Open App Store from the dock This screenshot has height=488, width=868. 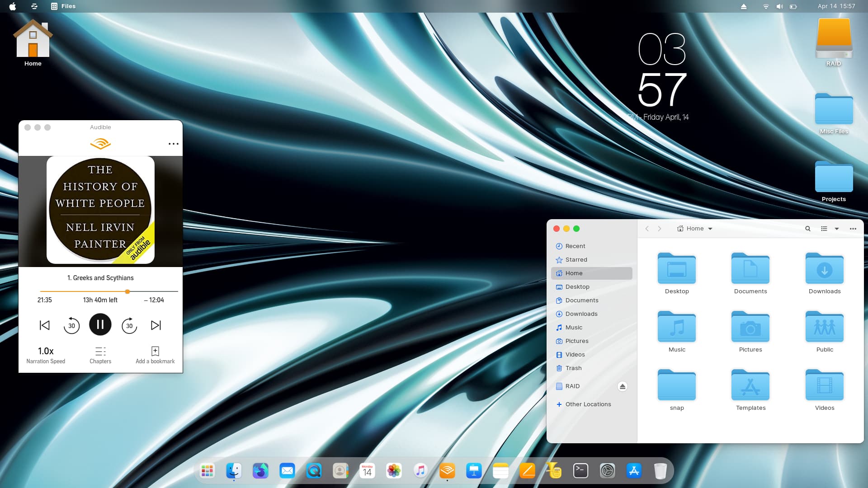pyautogui.click(x=634, y=471)
